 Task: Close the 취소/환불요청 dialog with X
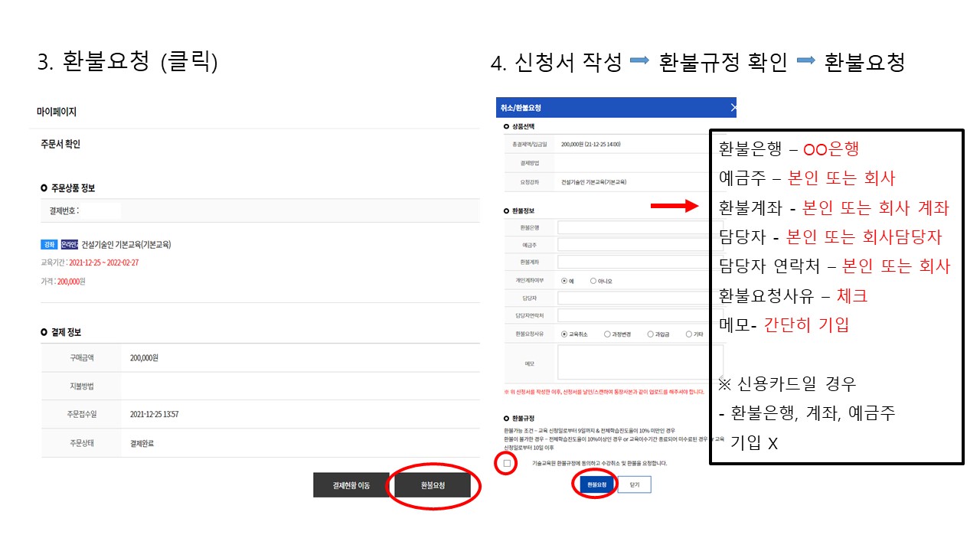tap(733, 108)
